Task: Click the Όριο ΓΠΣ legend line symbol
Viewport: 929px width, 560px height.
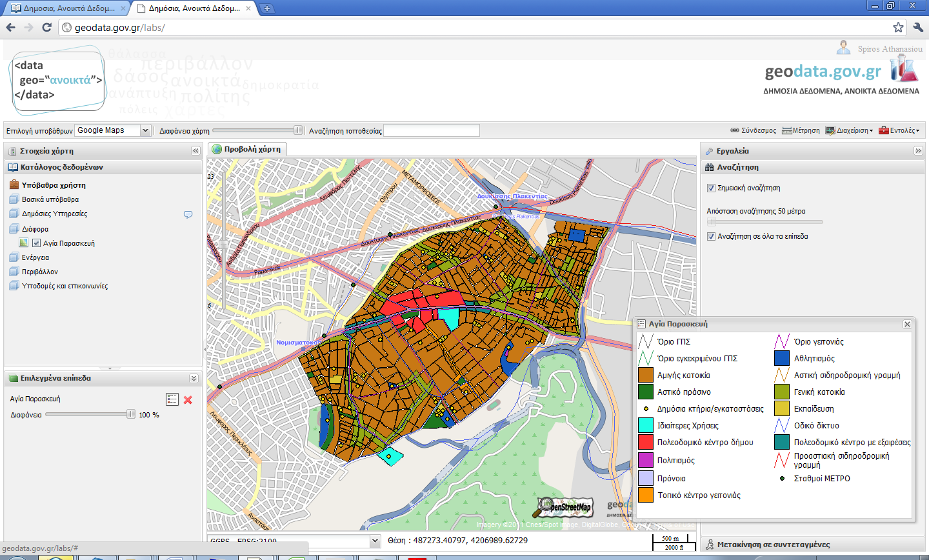Action: coord(646,341)
